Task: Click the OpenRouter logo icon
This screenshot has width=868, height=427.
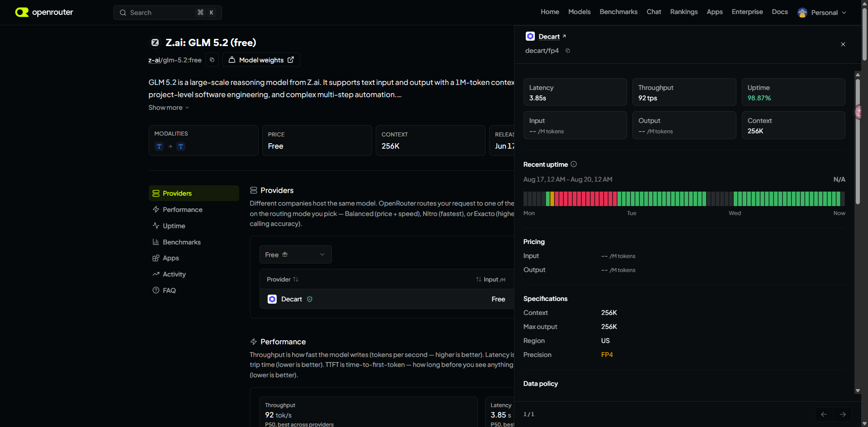Action: coord(22,12)
